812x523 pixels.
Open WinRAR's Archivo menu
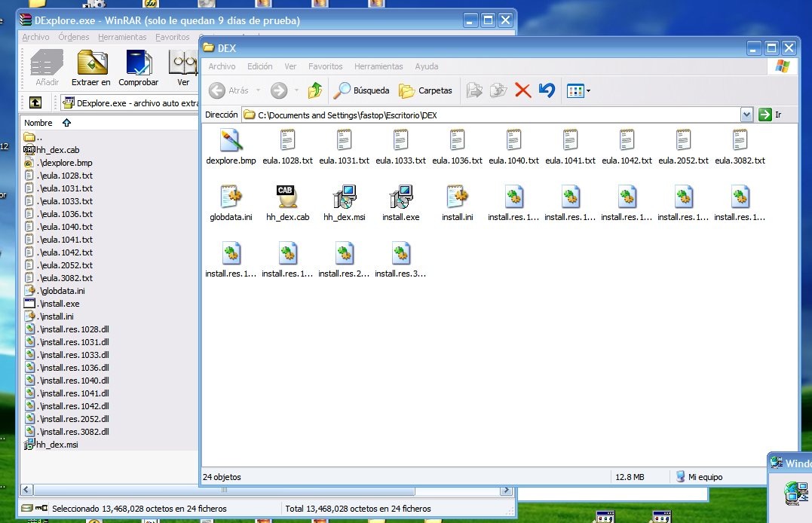point(35,37)
